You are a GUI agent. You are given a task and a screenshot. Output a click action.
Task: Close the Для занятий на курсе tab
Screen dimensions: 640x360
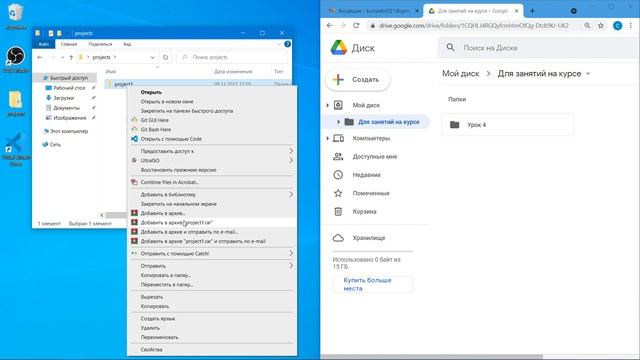tap(516, 11)
